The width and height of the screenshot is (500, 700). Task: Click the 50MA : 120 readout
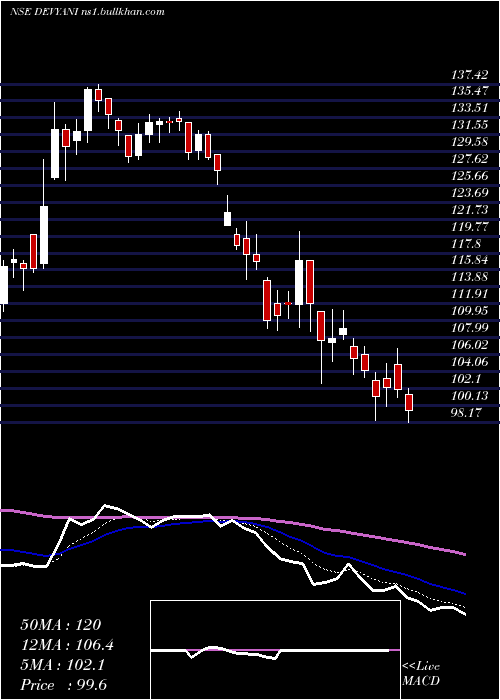click(x=61, y=625)
